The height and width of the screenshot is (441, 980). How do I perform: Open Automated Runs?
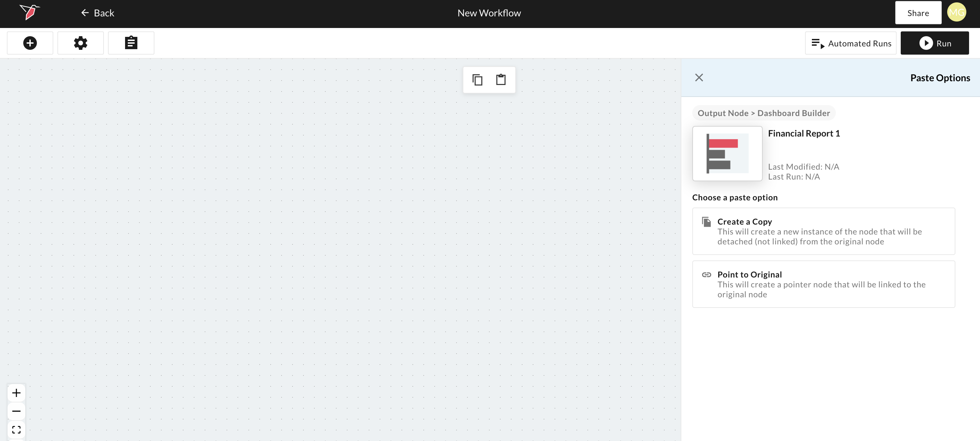850,43
